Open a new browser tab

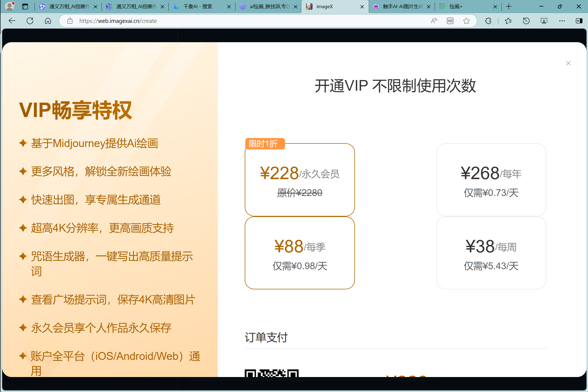point(509,7)
